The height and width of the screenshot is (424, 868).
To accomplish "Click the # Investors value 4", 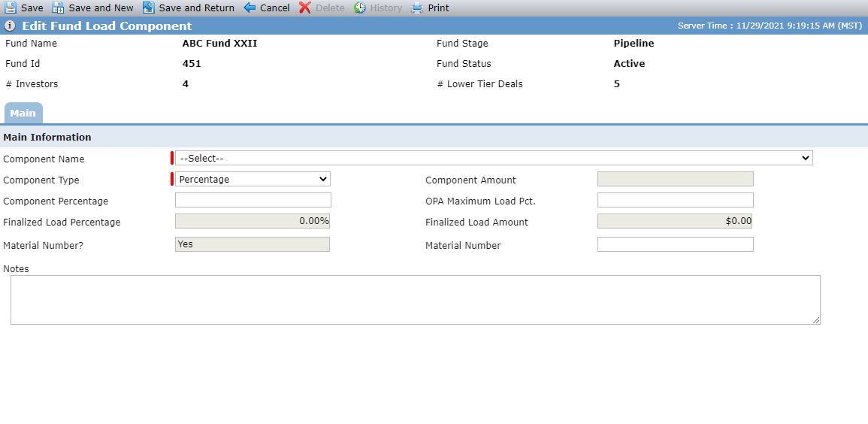I will (x=186, y=84).
